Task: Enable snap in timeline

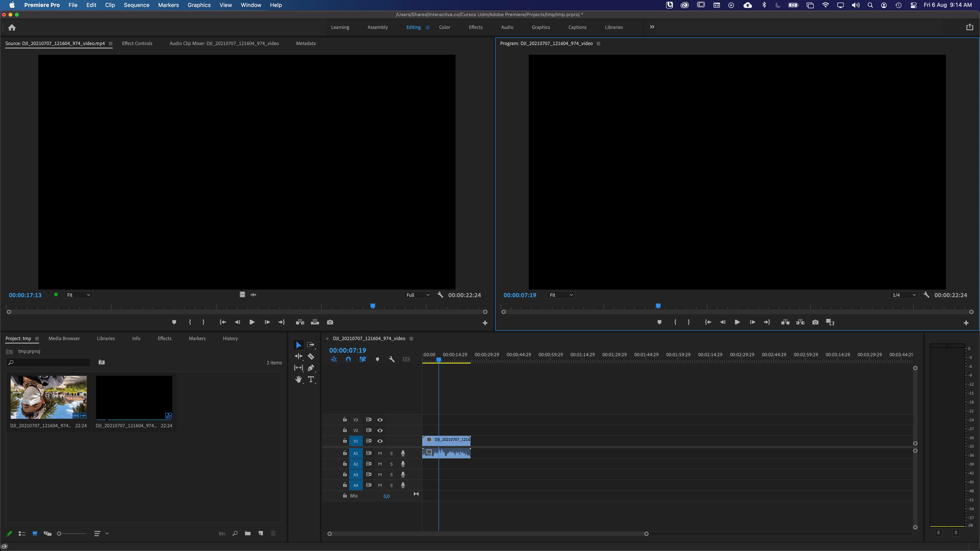Action: (x=348, y=359)
